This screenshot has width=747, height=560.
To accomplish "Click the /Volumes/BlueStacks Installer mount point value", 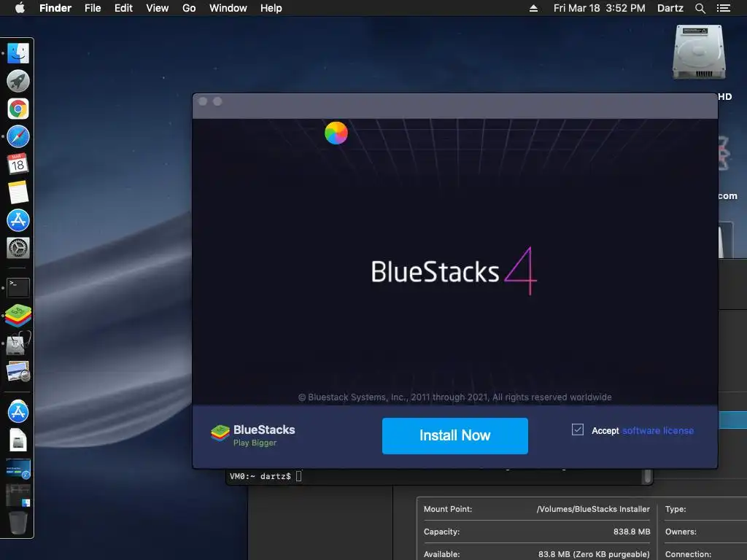I will click(593, 509).
